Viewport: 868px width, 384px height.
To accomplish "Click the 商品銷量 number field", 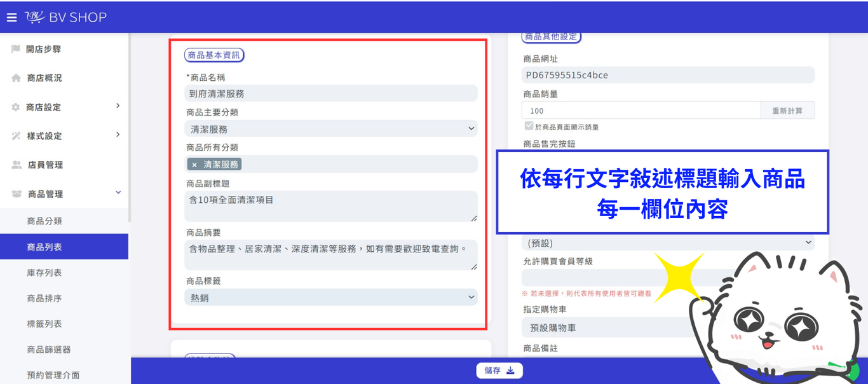I will coord(641,111).
